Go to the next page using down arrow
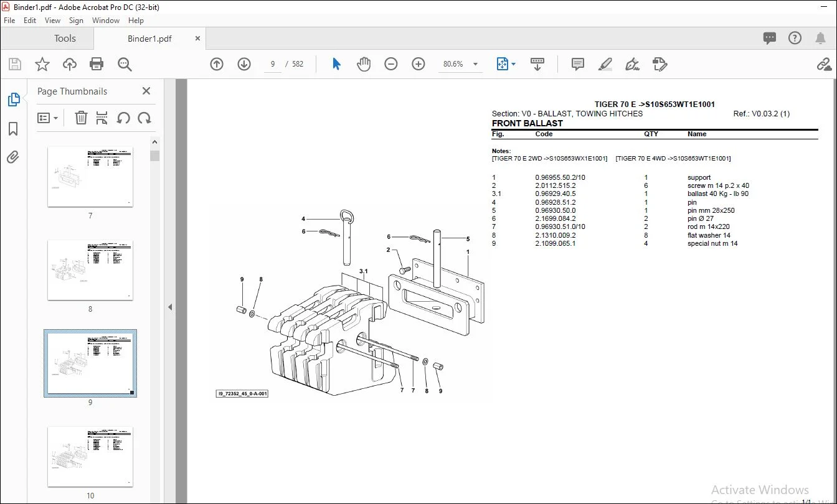The image size is (837, 504). point(244,64)
